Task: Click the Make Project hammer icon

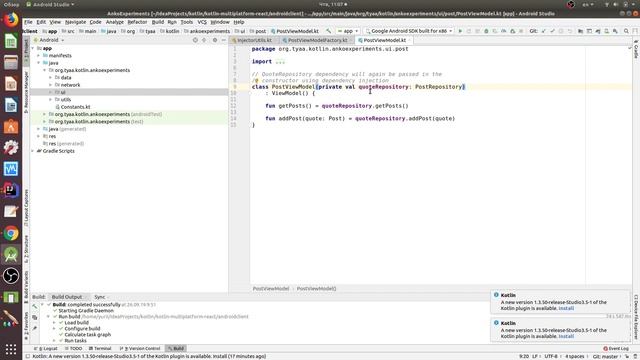Action: coord(328,31)
